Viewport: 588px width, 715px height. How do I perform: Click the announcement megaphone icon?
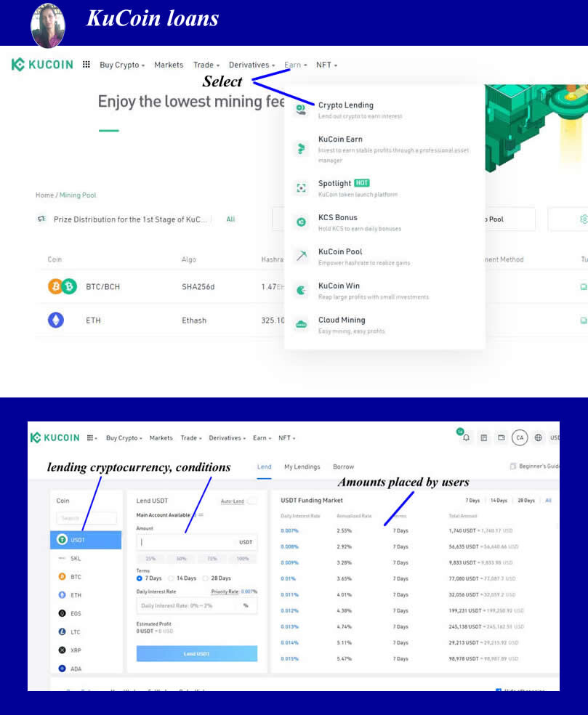click(x=41, y=219)
